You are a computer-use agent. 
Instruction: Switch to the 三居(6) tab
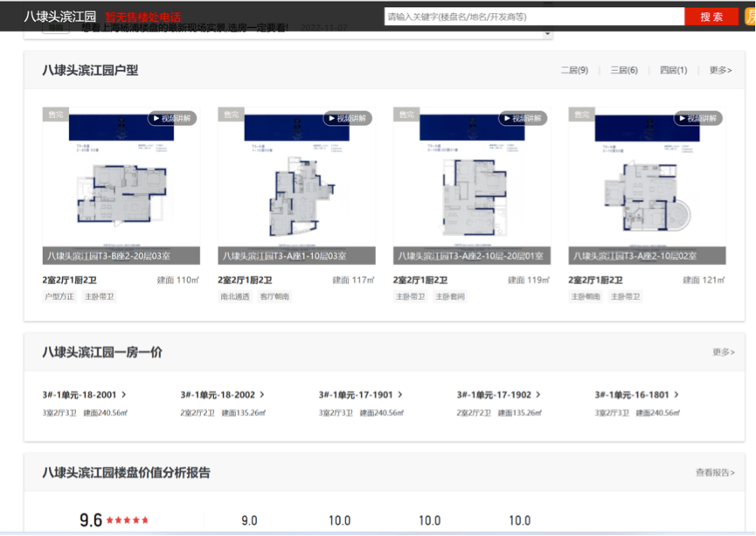pyautogui.click(x=624, y=70)
